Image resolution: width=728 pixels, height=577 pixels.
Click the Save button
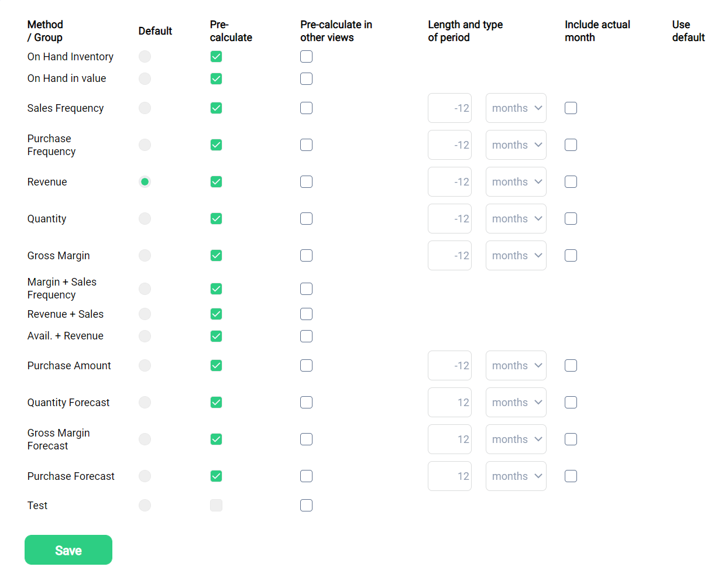(x=68, y=550)
